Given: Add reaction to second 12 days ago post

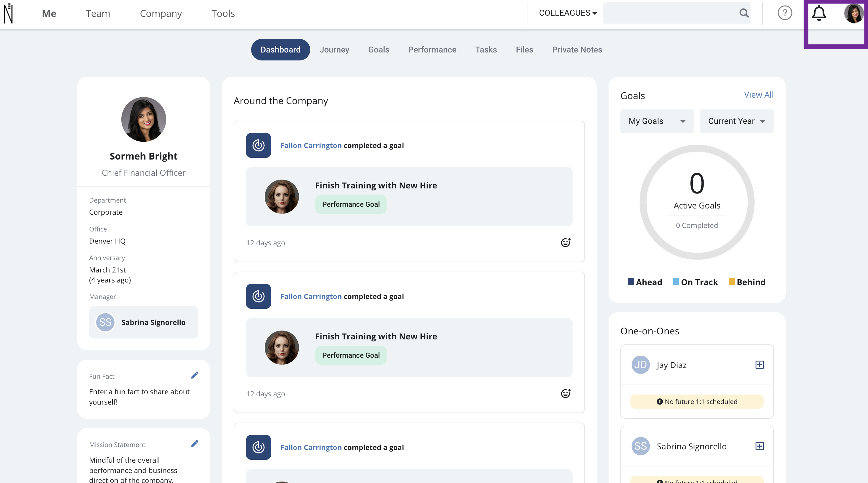Looking at the screenshot, I should pyautogui.click(x=566, y=393).
